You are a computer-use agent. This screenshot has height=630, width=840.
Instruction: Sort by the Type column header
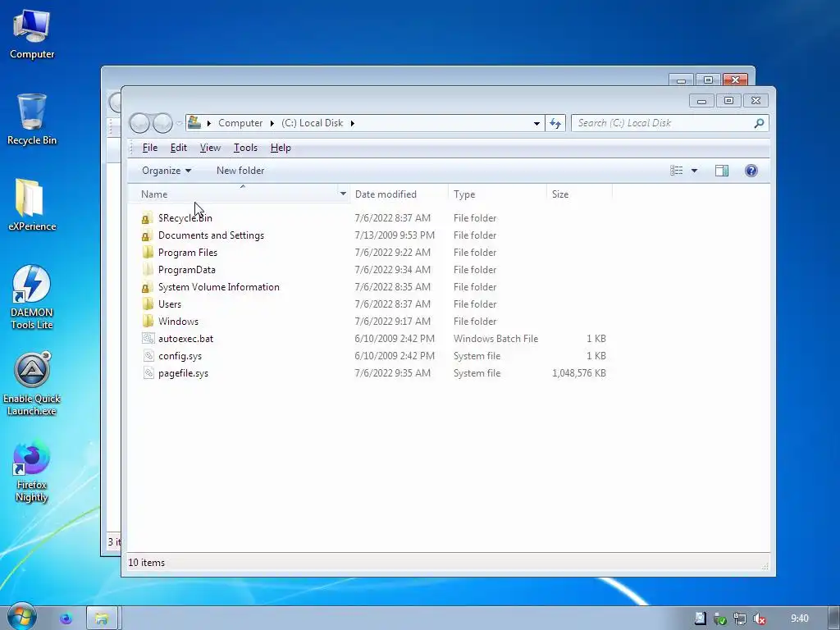pyautogui.click(x=496, y=194)
